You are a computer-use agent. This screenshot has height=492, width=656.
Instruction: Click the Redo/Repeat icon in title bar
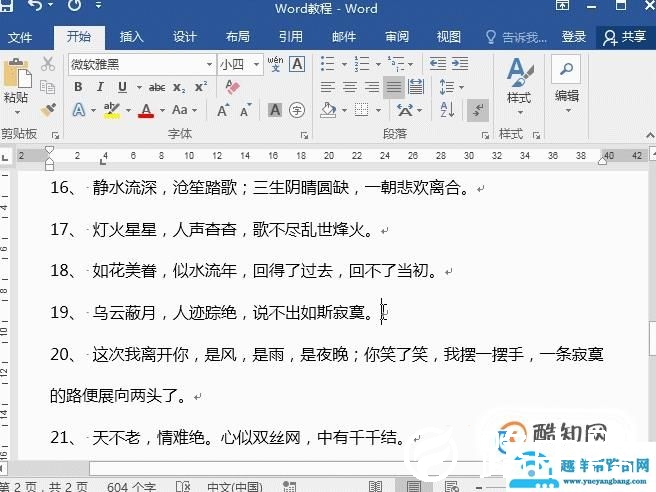click(74, 5)
